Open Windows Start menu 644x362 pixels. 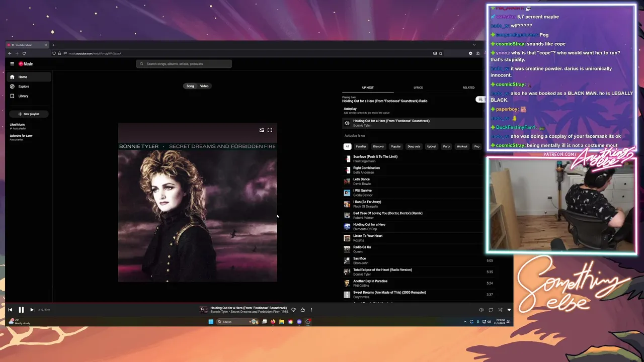[211, 322]
